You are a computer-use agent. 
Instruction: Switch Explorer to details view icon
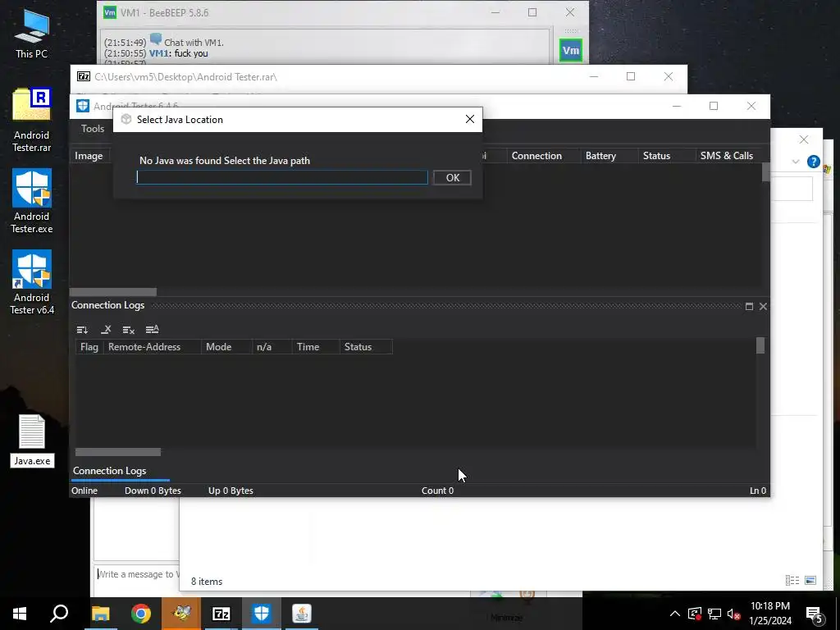coord(792,580)
